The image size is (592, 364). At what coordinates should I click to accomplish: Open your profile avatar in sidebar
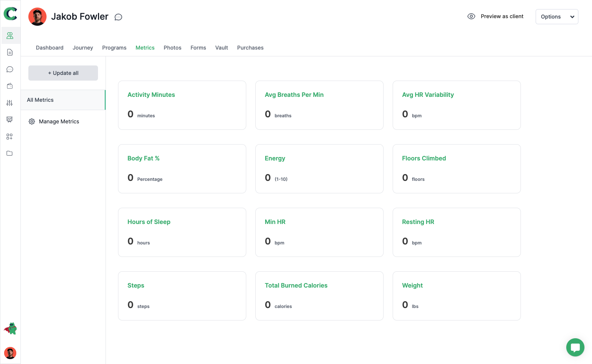click(10, 353)
